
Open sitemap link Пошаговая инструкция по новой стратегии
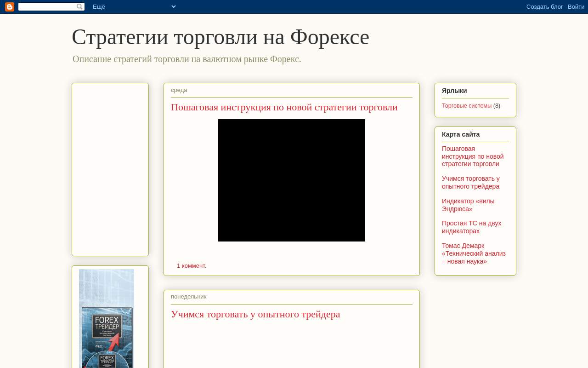point(473,156)
